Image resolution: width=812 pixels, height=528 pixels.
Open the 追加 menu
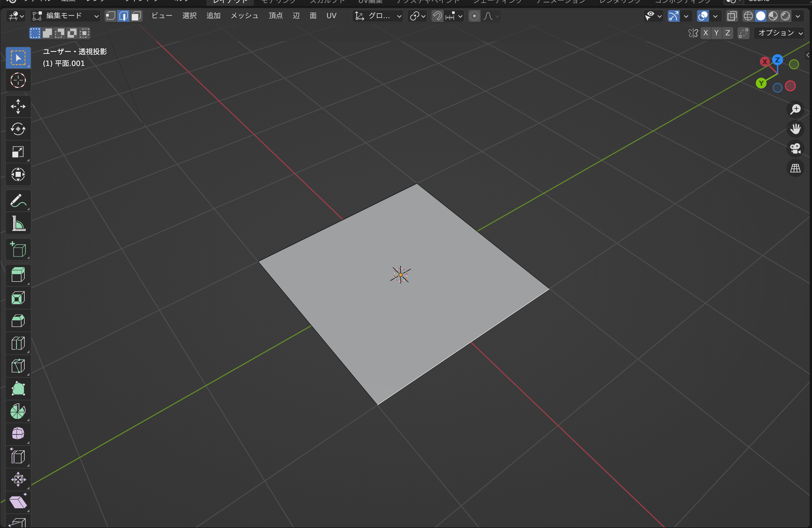[214, 16]
